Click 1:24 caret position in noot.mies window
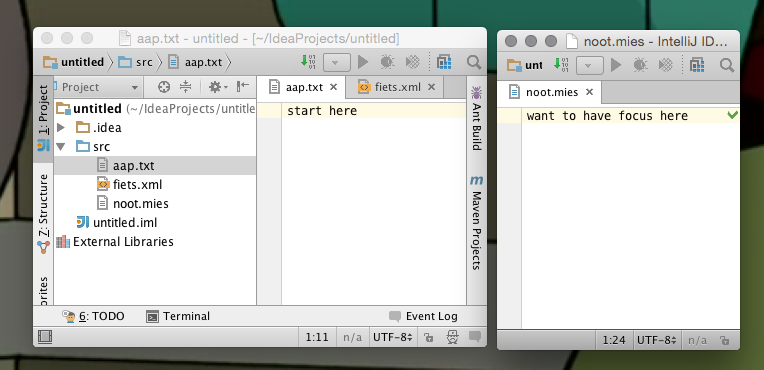This screenshot has width=764, height=370. 614,340
